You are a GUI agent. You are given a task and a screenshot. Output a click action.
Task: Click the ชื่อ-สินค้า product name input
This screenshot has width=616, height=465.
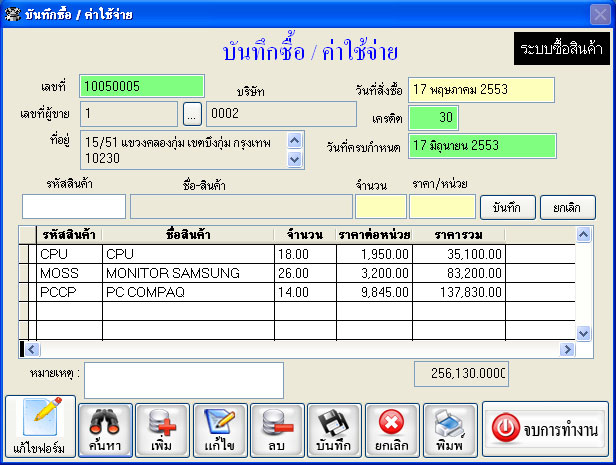coord(241,206)
